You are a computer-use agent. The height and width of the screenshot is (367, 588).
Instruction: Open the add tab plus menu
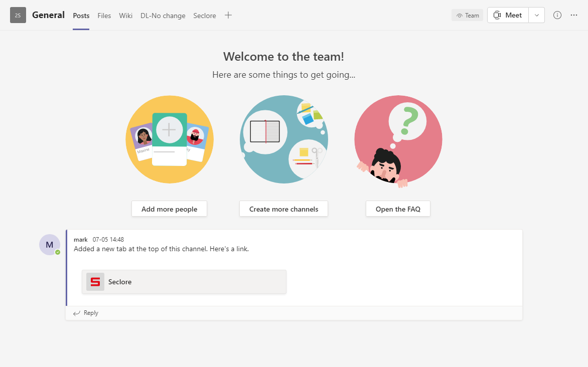click(228, 15)
